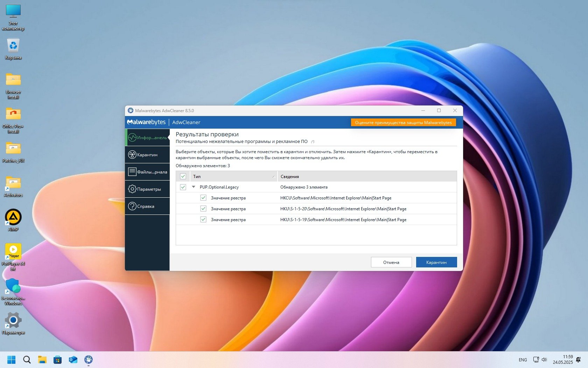Viewport: 588px width, 368px height.
Task: Select the Browser Install folder on desktop
Action: [x=13, y=86]
